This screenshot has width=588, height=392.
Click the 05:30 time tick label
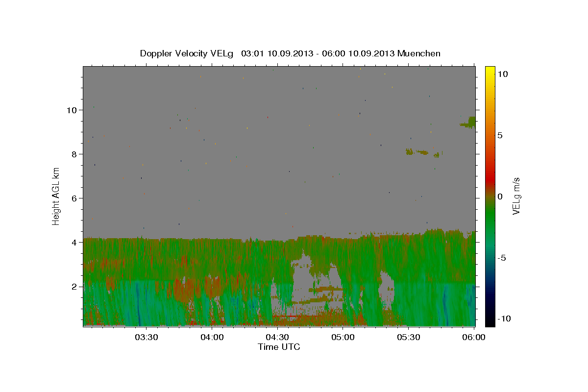pyautogui.click(x=409, y=337)
